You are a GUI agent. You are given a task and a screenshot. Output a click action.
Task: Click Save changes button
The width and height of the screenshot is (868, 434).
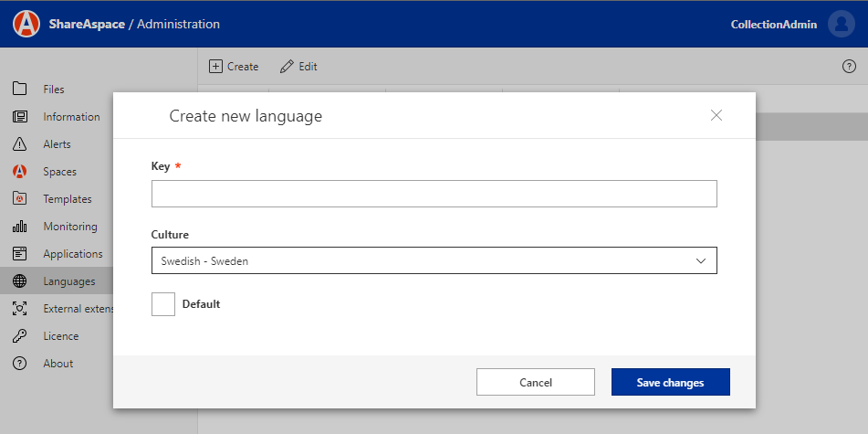pyautogui.click(x=670, y=382)
